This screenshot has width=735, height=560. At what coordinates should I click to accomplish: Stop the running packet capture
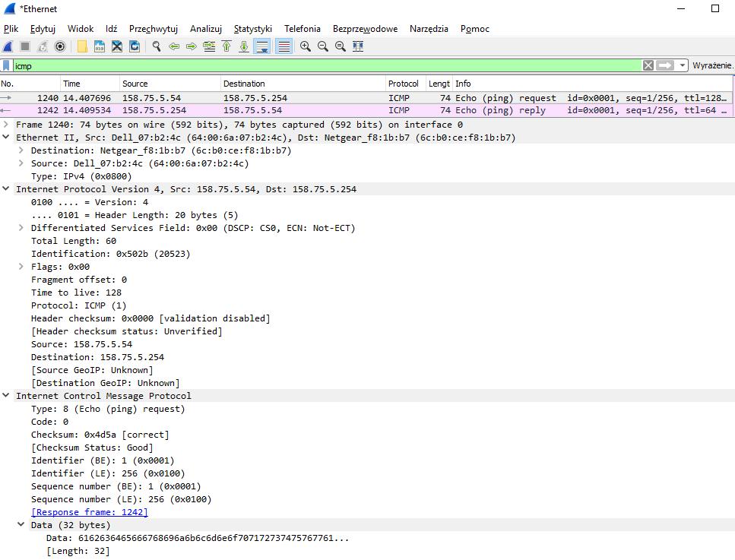point(25,46)
